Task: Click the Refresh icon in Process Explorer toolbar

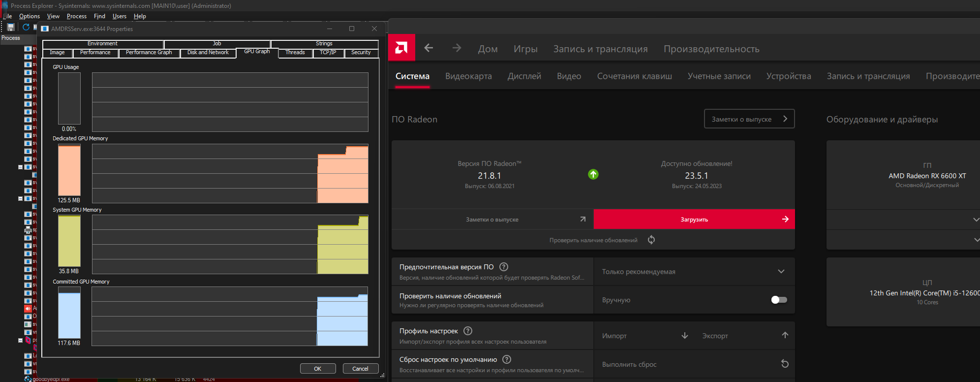Action: 26,27
